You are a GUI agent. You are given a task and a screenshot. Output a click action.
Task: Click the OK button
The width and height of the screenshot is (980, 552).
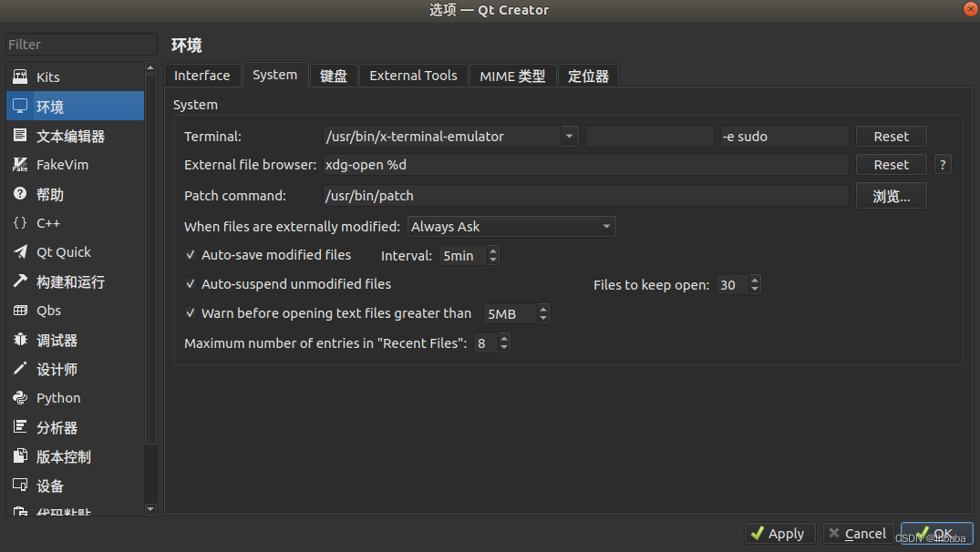click(x=937, y=534)
